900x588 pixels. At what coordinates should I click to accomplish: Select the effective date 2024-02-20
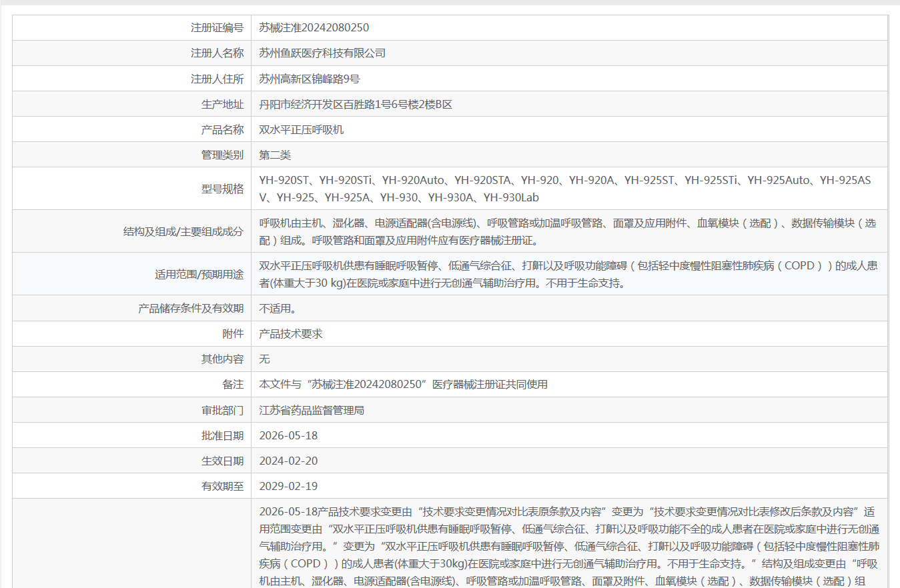pyautogui.click(x=288, y=461)
